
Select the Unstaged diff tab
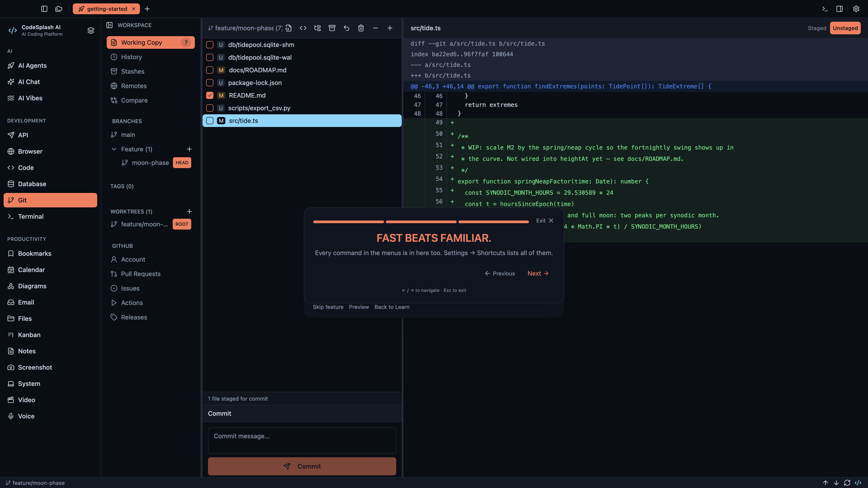pos(845,28)
